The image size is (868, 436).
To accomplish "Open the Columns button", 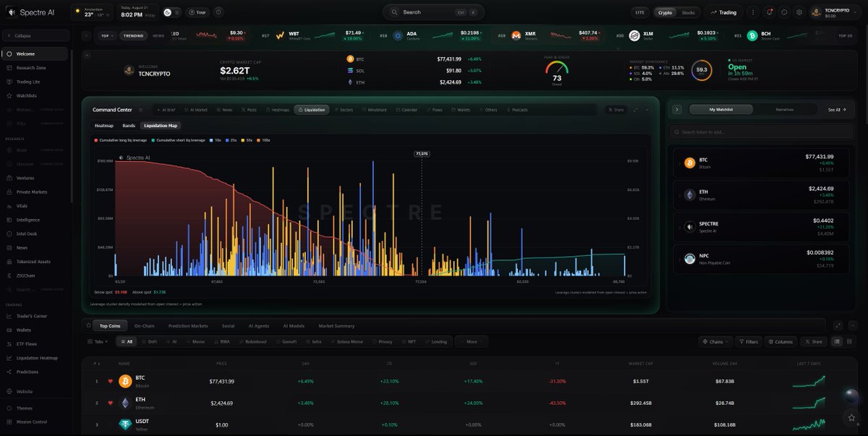I will tap(780, 341).
